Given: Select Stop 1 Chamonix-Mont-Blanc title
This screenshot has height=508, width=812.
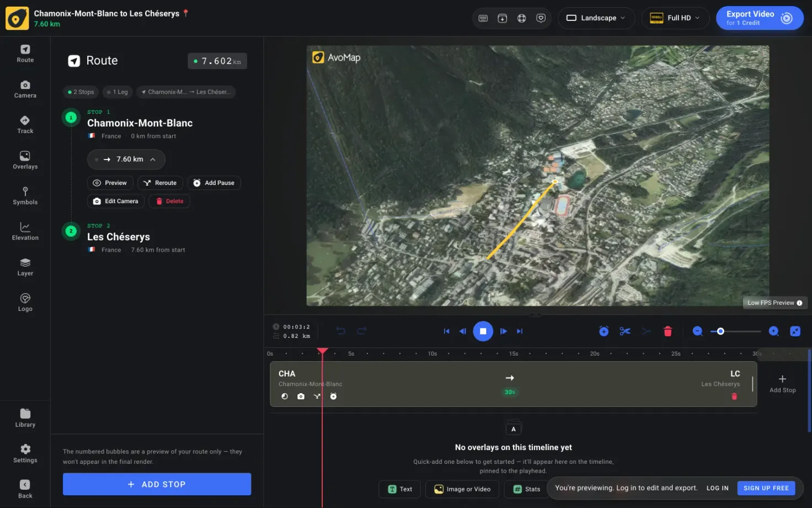Looking at the screenshot, I should click(140, 123).
